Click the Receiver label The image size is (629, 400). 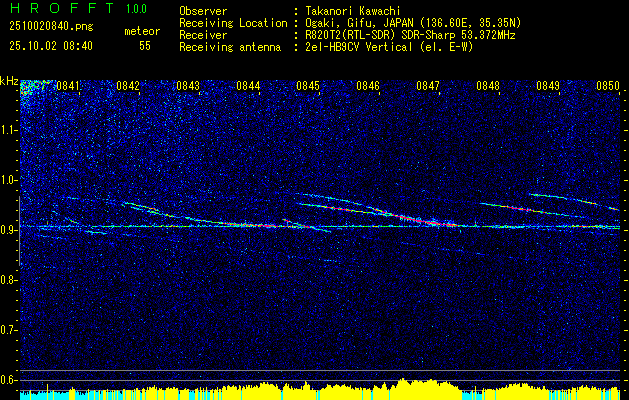pos(203,35)
